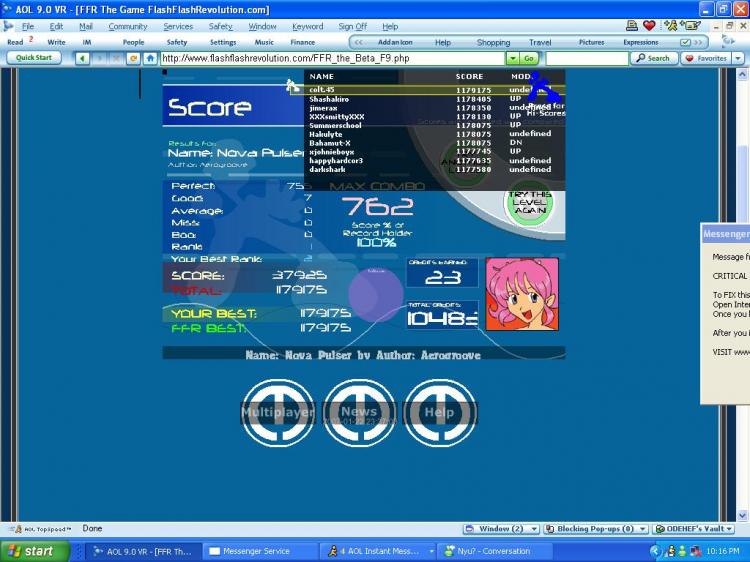Click the Travel toolbar link
The height and width of the screenshot is (562, 750).
click(540, 42)
